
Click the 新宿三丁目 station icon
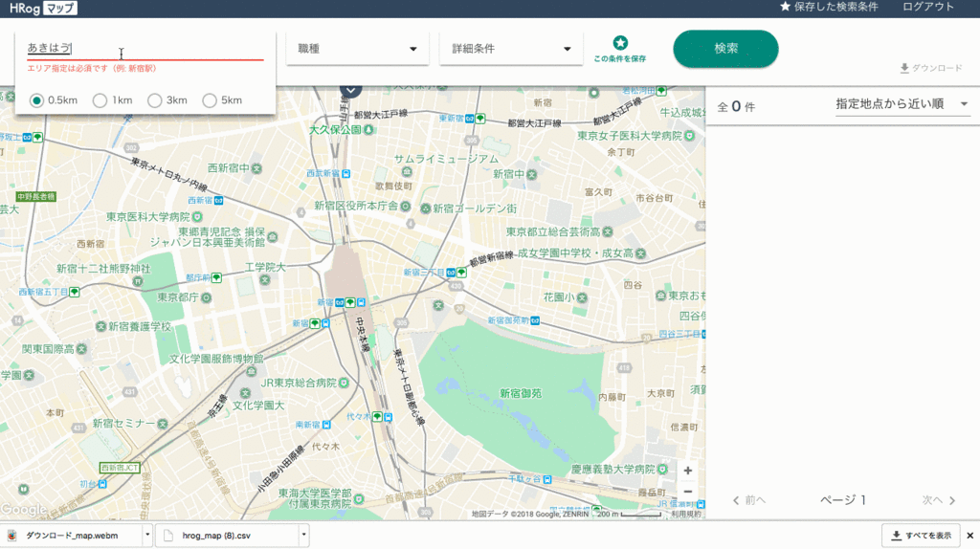click(x=456, y=273)
